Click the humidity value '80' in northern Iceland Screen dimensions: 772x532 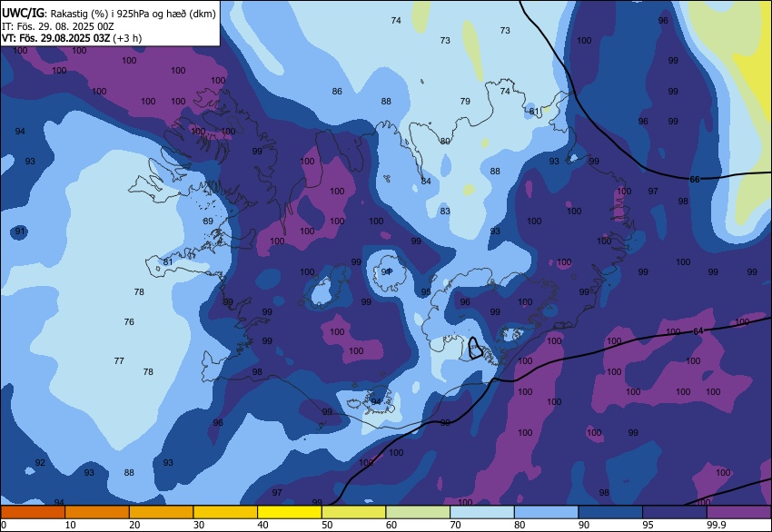[445, 142]
